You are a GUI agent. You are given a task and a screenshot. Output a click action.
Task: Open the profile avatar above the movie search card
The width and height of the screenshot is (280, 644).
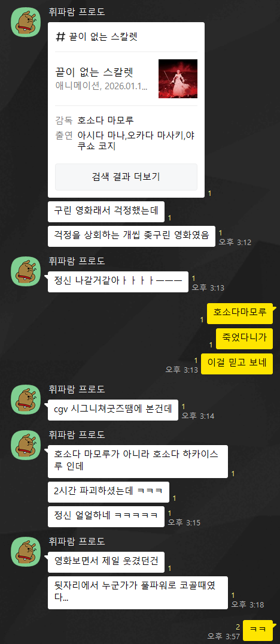pos(26,22)
